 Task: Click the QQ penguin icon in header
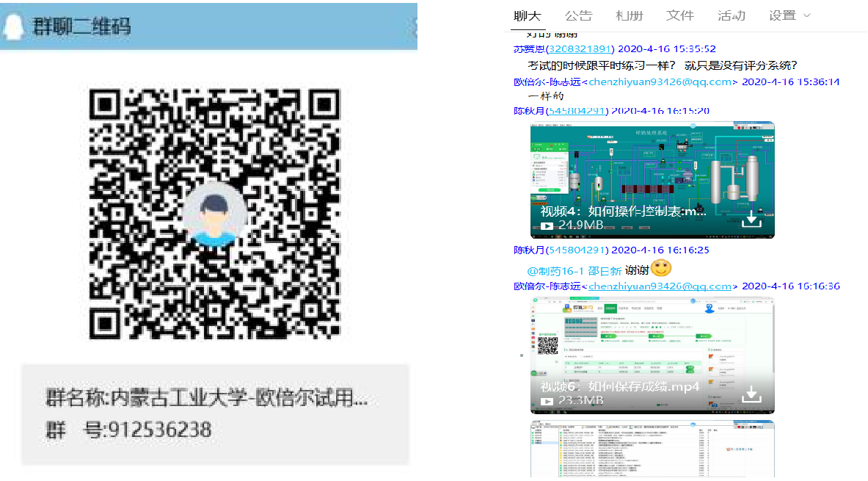coord(12,26)
